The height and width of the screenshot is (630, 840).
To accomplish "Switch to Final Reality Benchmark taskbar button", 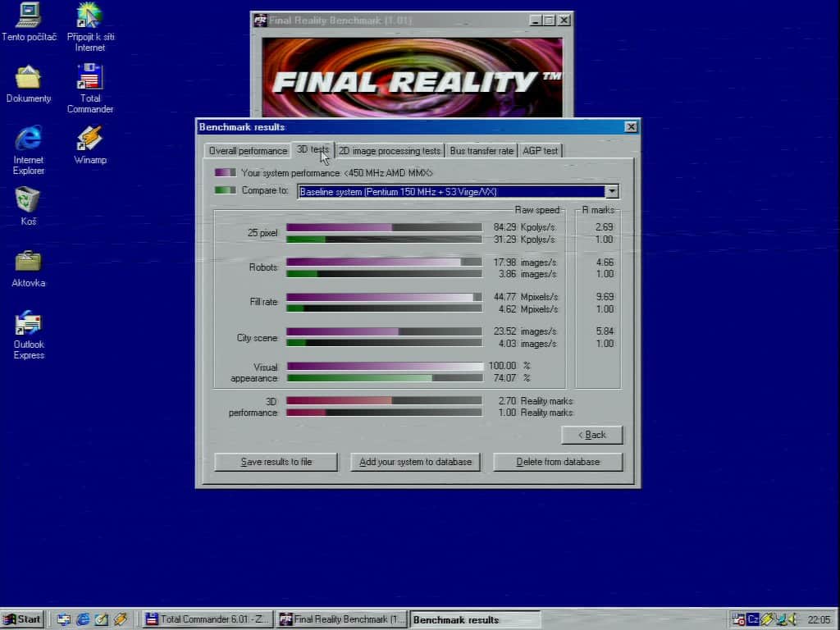I will coord(342,619).
